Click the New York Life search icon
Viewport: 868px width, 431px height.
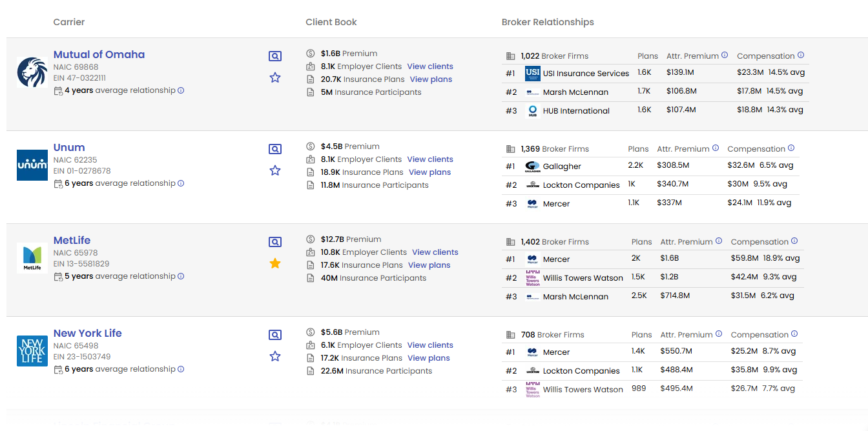275,335
